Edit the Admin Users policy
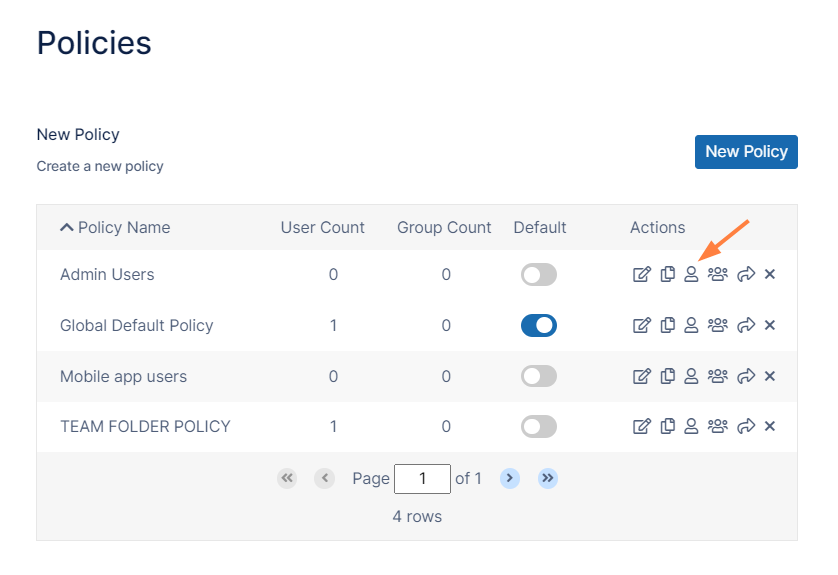Screen dimensions: 838x575 pos(641,274)
